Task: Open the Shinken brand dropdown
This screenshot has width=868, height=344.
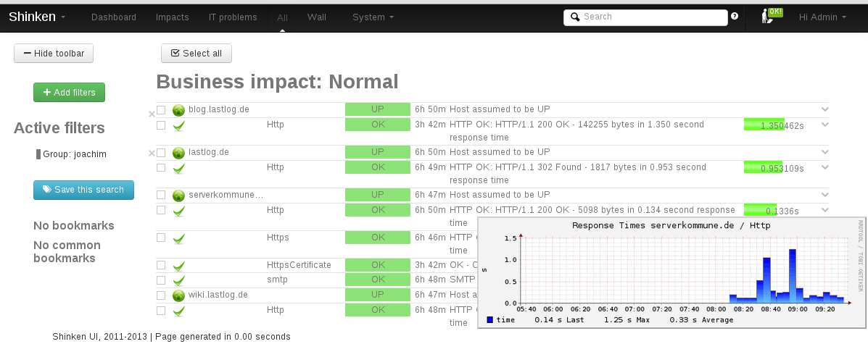Action: tap(37, 17)
